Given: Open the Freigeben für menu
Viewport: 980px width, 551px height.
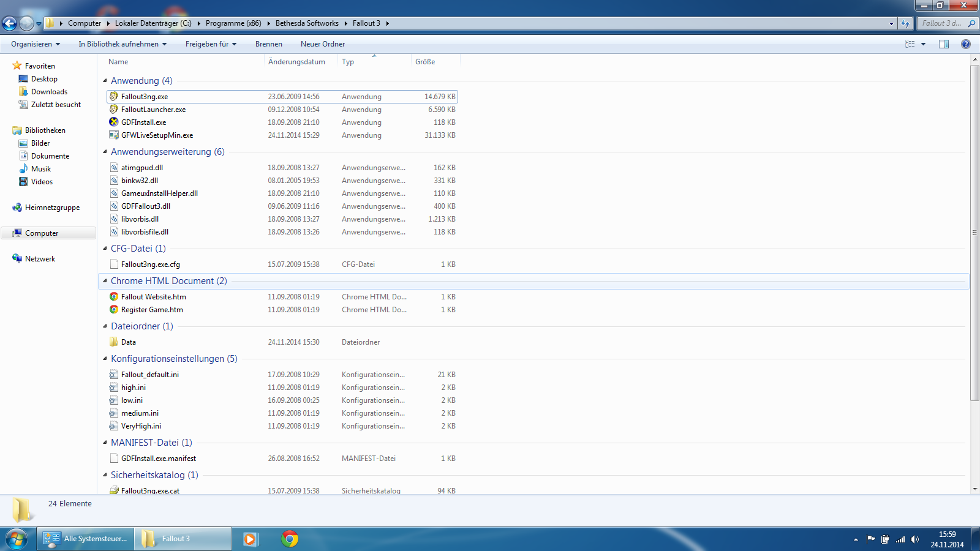Looking at the screenshot, I should 211,44.
